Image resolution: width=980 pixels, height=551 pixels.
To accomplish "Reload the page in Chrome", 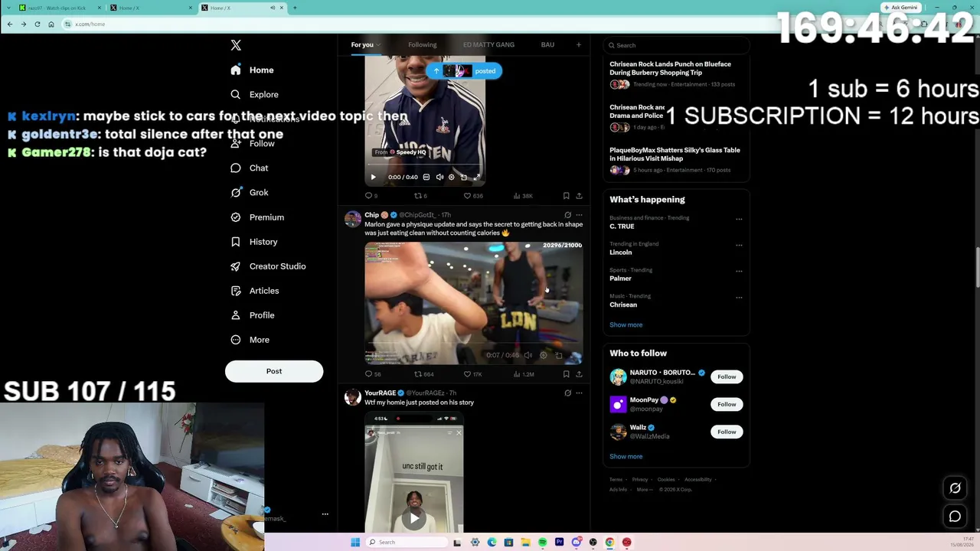I will [37, 24].
